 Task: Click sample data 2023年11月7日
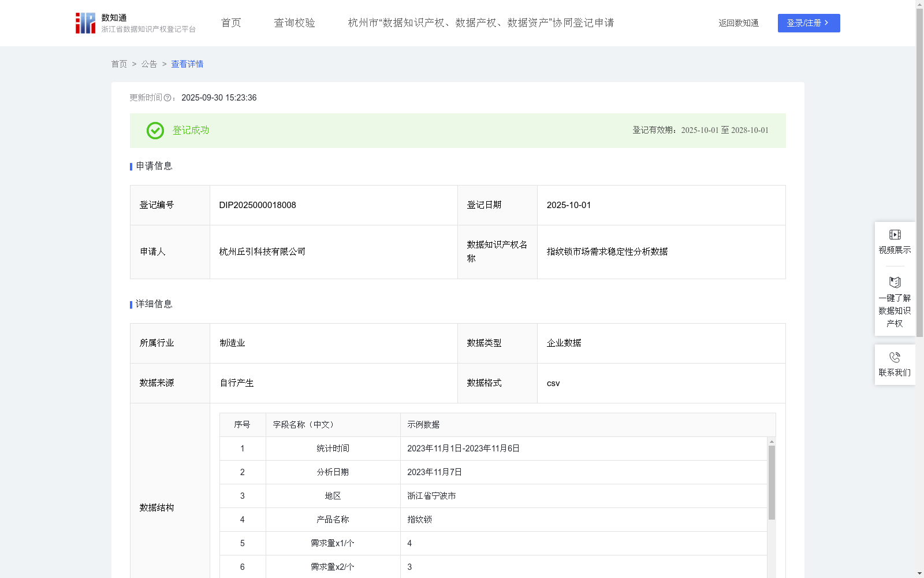pos(434,472)
